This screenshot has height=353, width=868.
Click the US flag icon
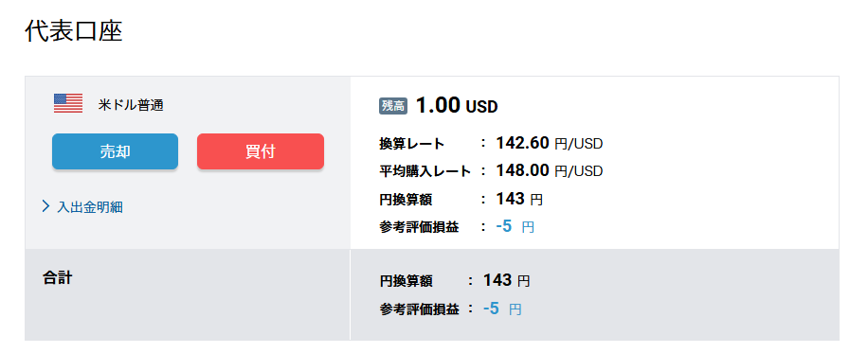68,103
